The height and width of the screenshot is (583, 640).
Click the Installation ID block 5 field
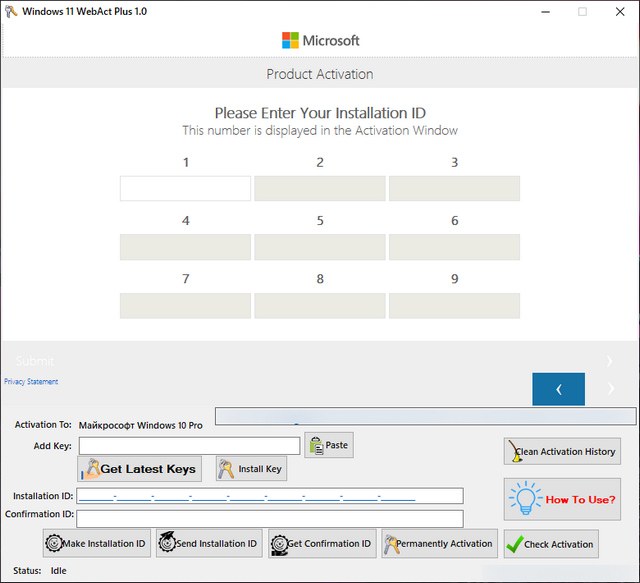pos(319,247)
